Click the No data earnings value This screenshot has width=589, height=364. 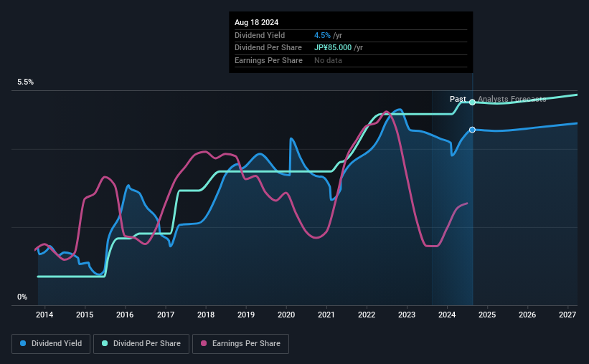(328, 60)
